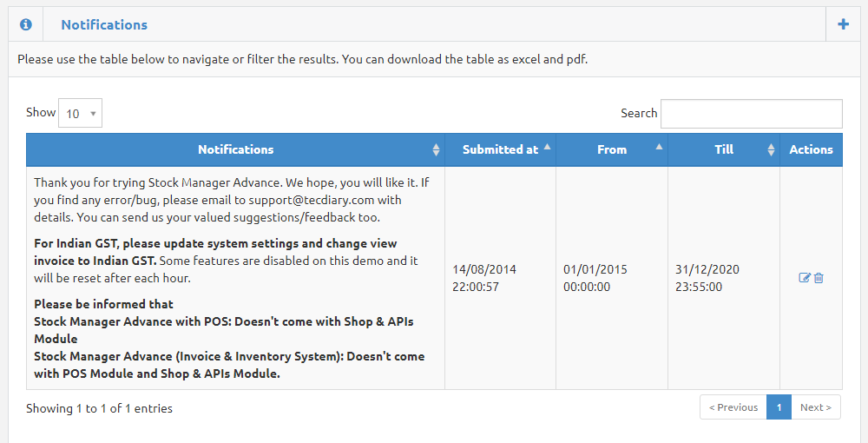
Task: Click the edit notification pencil icon
Action: (805, 278)
